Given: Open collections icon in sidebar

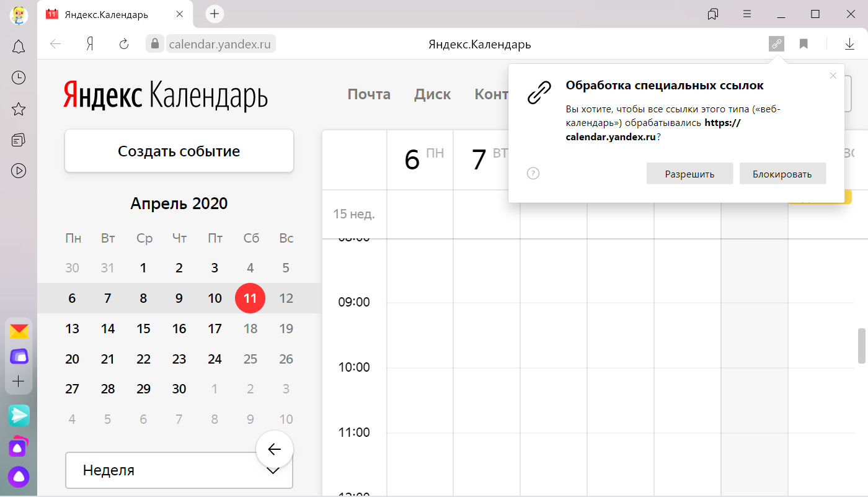Looking at the screenshot, I should (x=19, y=140).
